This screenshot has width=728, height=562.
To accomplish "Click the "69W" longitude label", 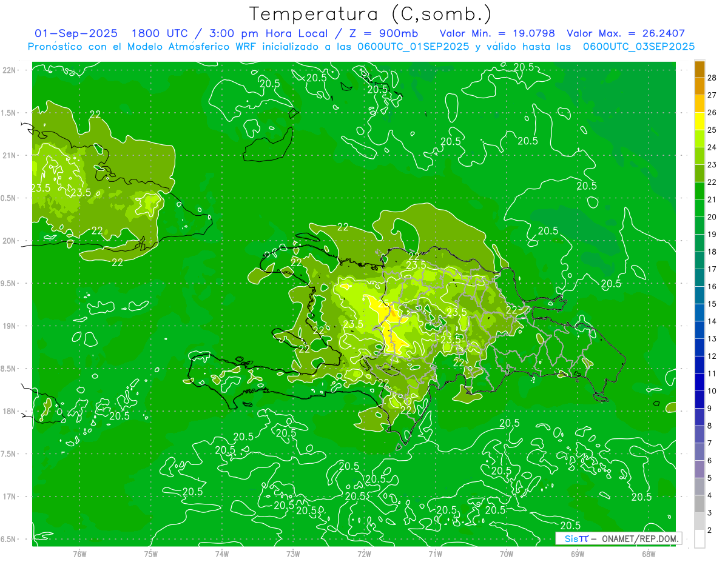I will [x=578, y=554].
